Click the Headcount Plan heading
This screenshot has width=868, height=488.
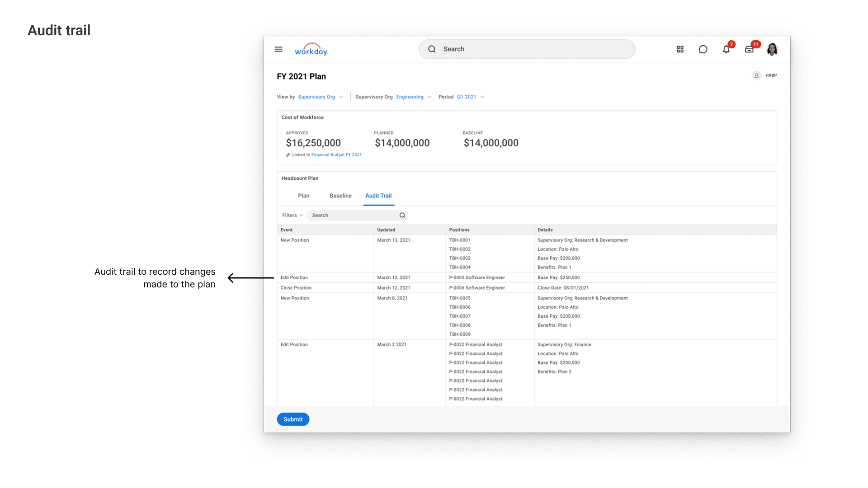pos(300,178)
